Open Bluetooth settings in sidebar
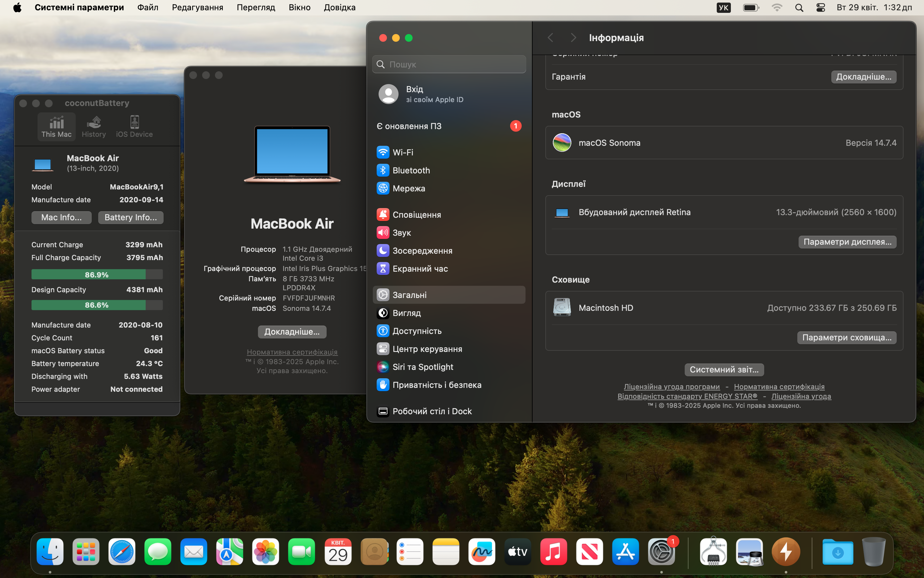This screenshot has height=578, width=924. [x=449, y=170]
